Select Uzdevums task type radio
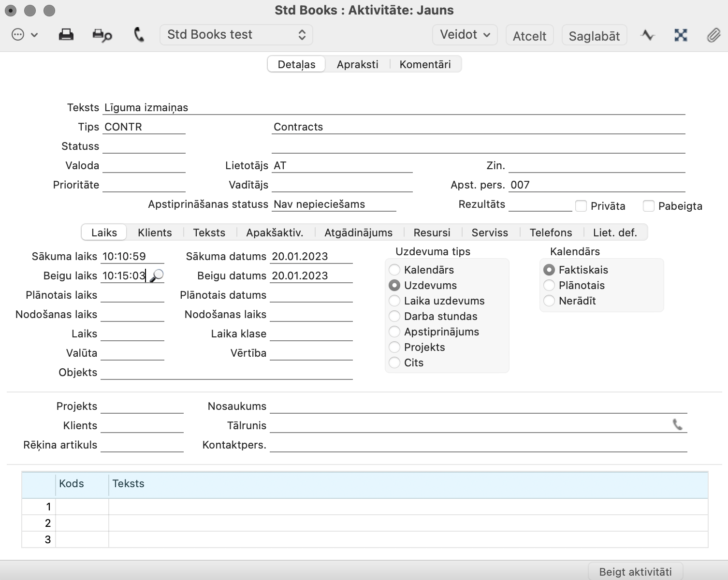 (394, 285)
